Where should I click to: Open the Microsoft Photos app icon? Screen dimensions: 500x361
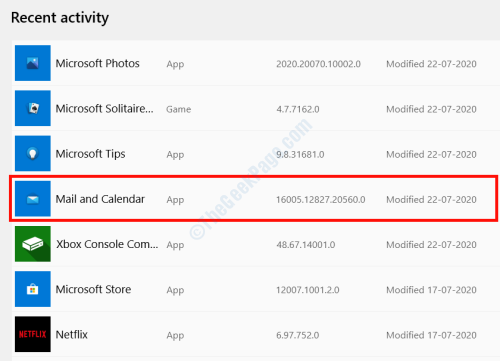click(33, 63)
